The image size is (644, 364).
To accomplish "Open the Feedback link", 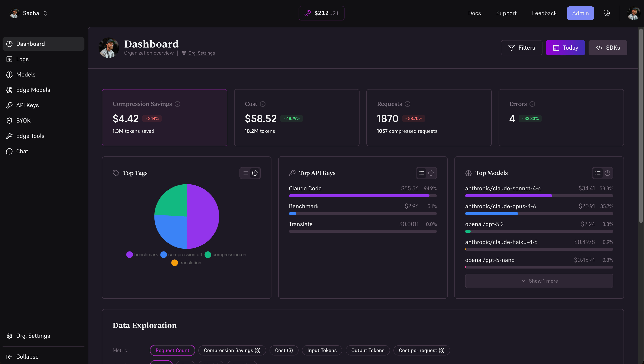I will (x=544, y=13).
